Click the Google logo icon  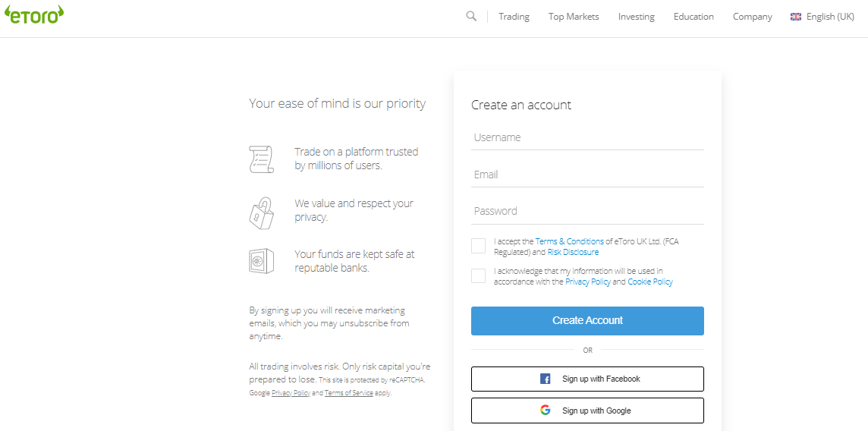[x=546, y=411]
